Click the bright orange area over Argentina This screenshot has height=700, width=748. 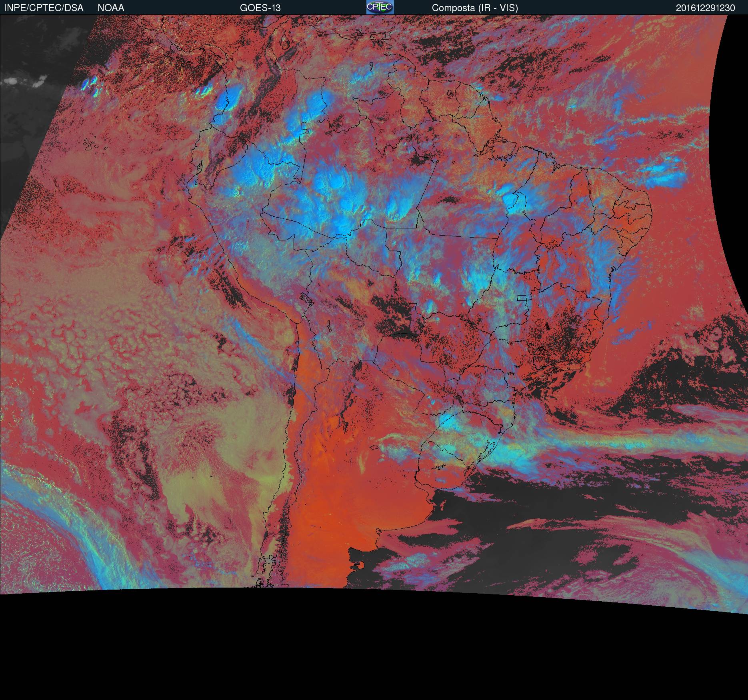(x=328, y=512)
